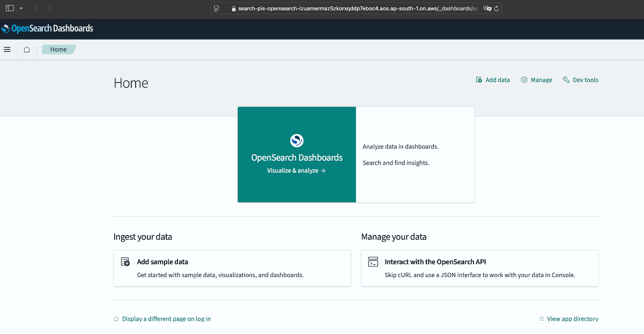Click the Manage gear icon

coord(524,80)
